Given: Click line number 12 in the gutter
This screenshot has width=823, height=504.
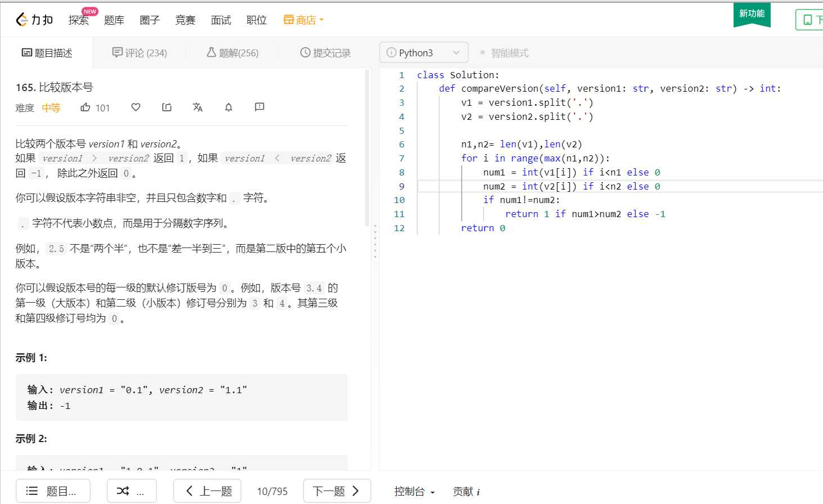Looking at the screenshot, I should click(399, 228).
